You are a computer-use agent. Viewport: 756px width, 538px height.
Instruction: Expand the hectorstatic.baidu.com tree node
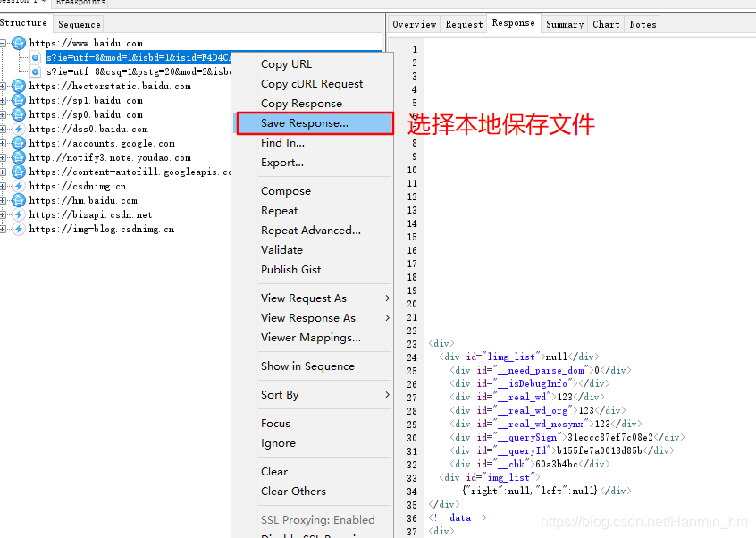[x=3, y=87]
